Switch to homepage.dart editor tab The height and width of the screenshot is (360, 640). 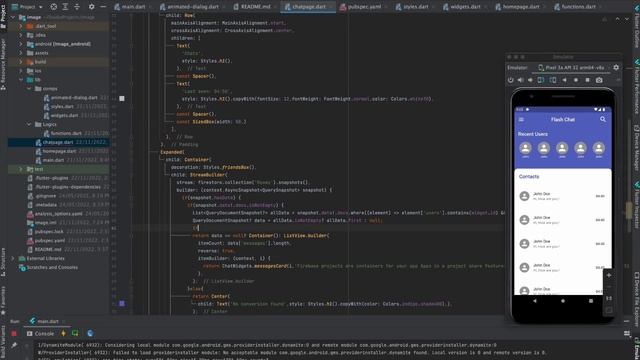click(x=520, y=7)
